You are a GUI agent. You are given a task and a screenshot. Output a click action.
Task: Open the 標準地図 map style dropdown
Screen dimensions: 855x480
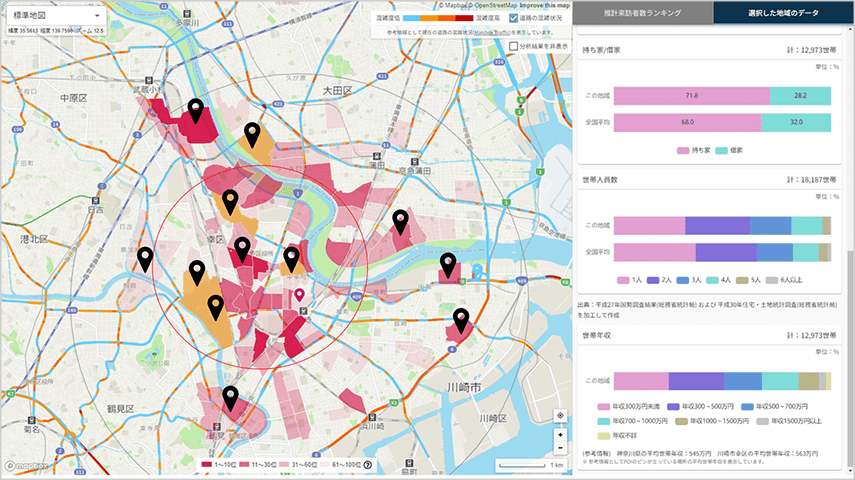[x=55, y=17]
